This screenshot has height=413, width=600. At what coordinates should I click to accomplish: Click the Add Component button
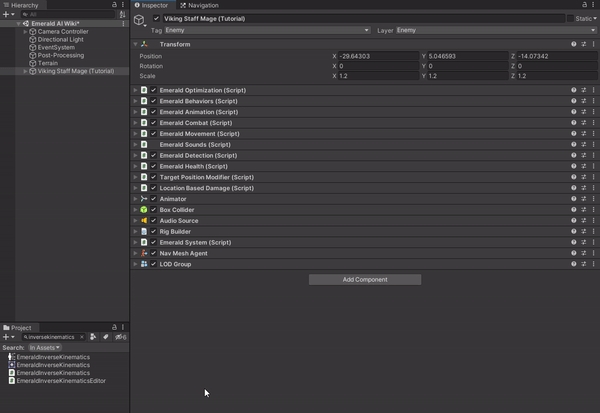(x=364, y=280)
